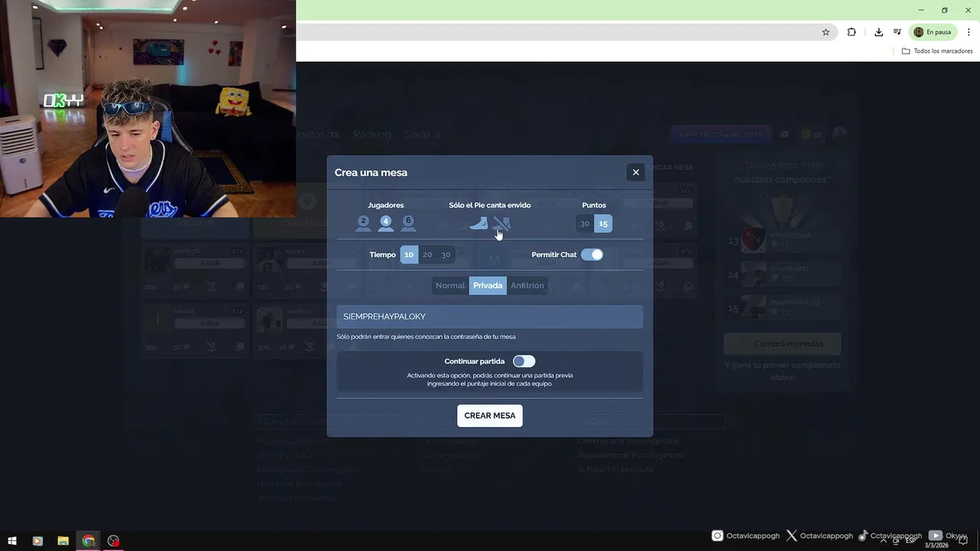Close the Crea una mesa dialog
This screenshot has width=980, height=551.
635,172
